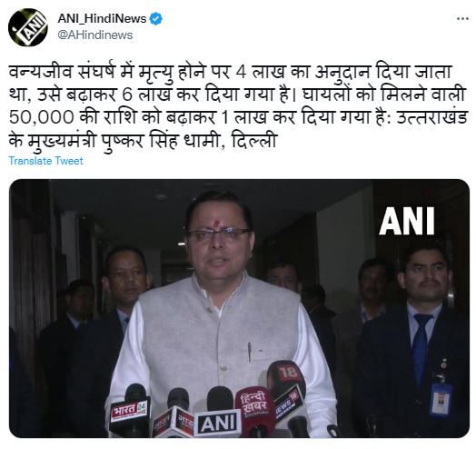Viewport: 476px width, 449px height.
Task: Click the blue verified badge
Action: tap(155, 19)
